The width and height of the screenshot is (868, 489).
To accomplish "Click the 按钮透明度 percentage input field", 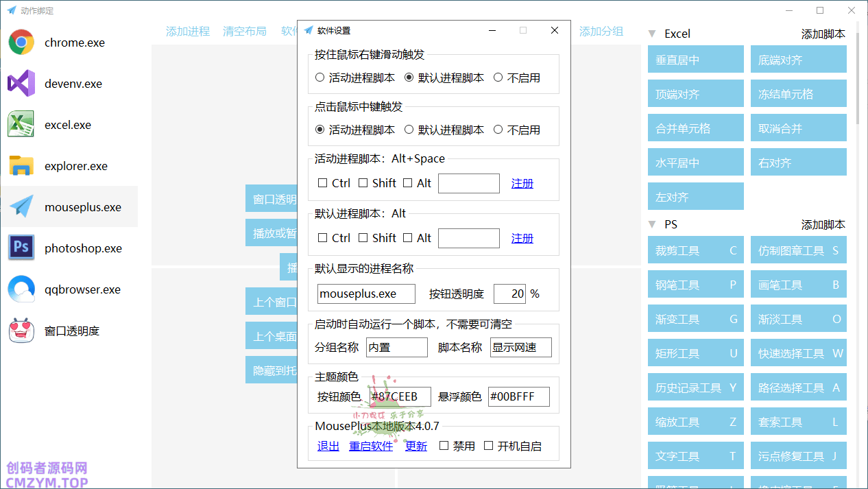I will point(509,294).
